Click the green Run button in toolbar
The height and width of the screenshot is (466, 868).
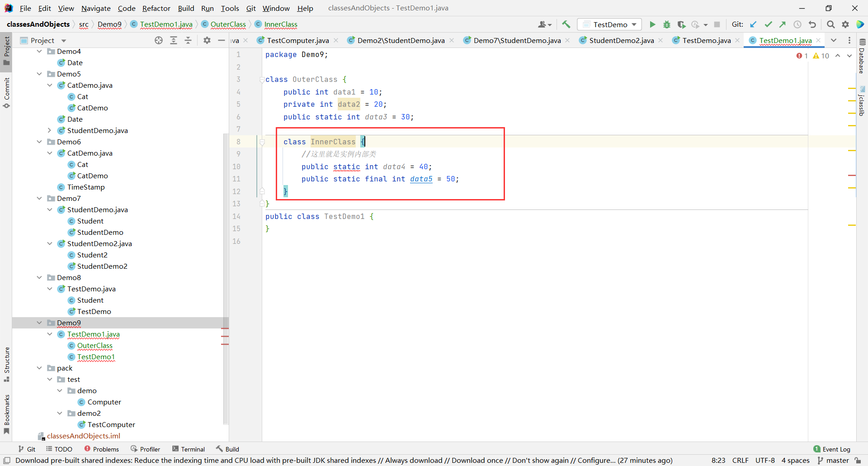652,24
